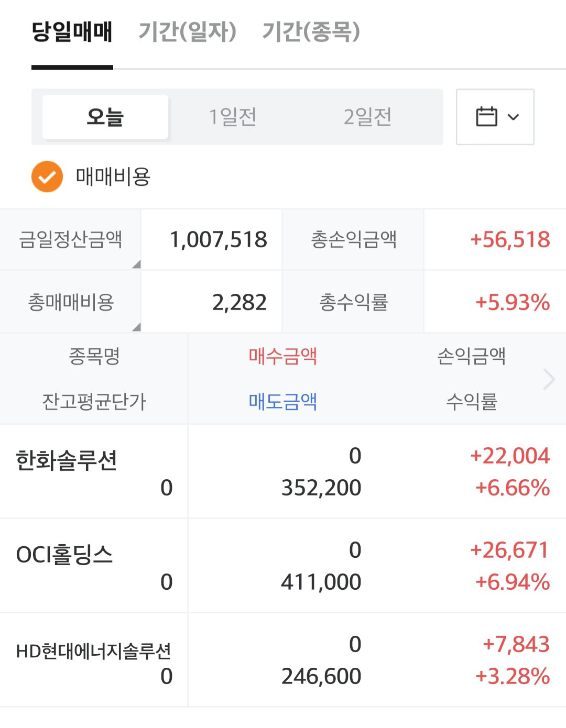The width and height of the screenshot is (566, 728).
Task: Select the 당일매매 tab
Action: coord(72,31)
